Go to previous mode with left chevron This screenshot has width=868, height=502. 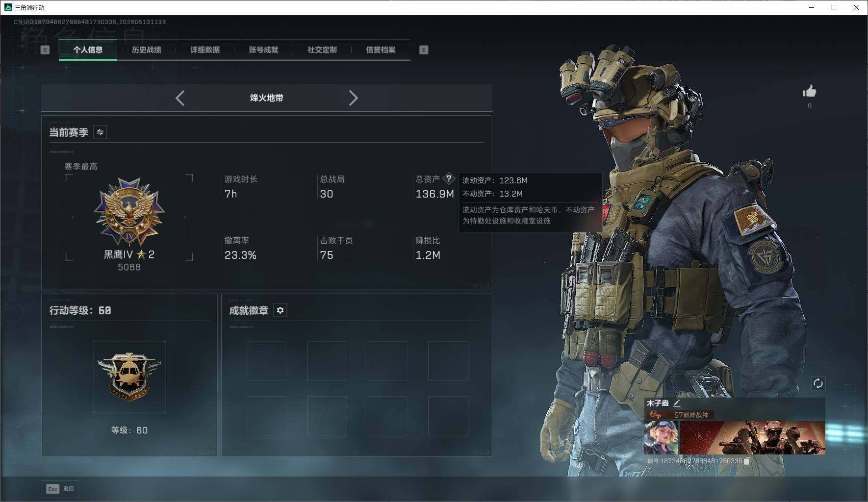coord(180,98)
